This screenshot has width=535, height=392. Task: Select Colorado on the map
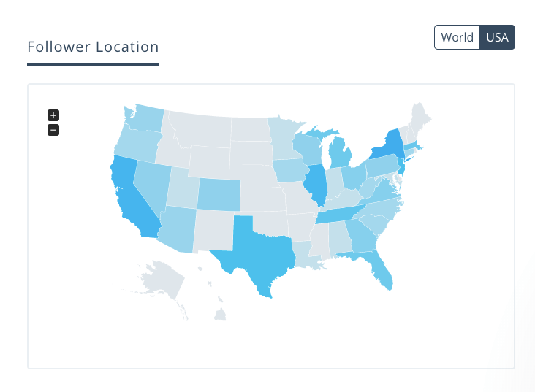[219, 194]
